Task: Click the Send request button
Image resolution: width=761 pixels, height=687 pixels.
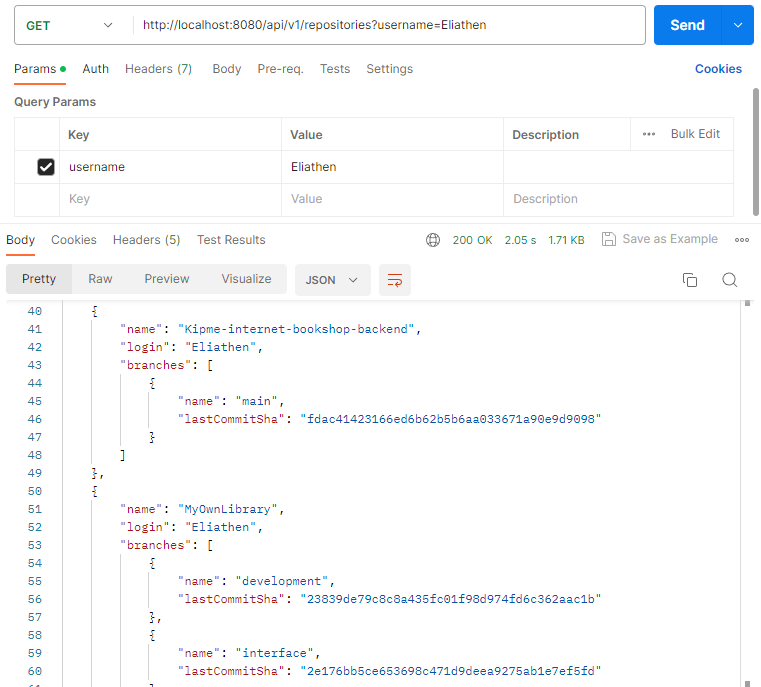Action: click(687, 25)
